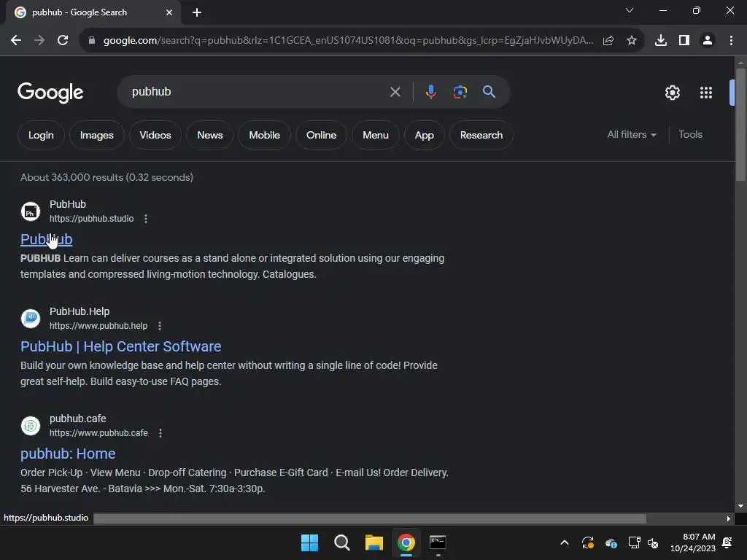Image resolution: width=747 pixels, height=560 pixels.
Task: Click the Chrome icon in taskbar
Action: tap(406, 542)
